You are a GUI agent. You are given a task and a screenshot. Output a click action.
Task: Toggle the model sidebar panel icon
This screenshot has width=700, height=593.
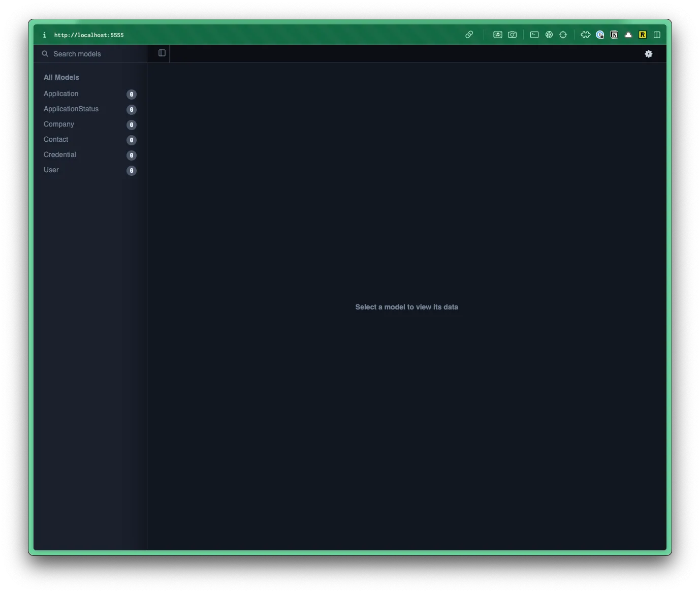point(162,53)
